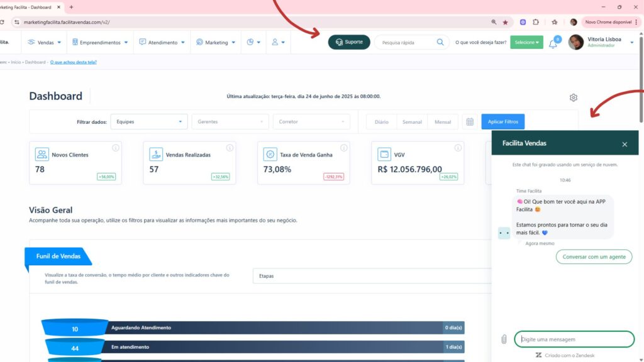
Task: Open the Vendas menu
Action: pos(45,42)
